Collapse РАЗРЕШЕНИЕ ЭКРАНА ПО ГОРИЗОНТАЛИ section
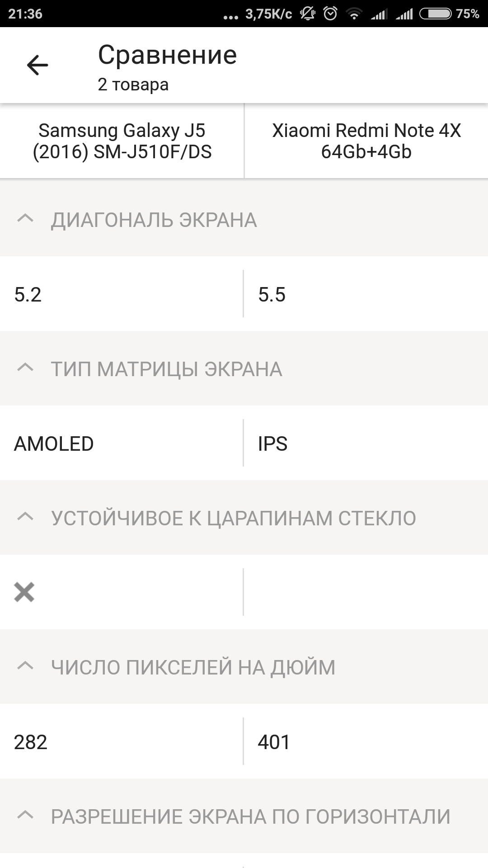Image resolution: width=488 pixels, height=868 pixels. tap(25, 816)
